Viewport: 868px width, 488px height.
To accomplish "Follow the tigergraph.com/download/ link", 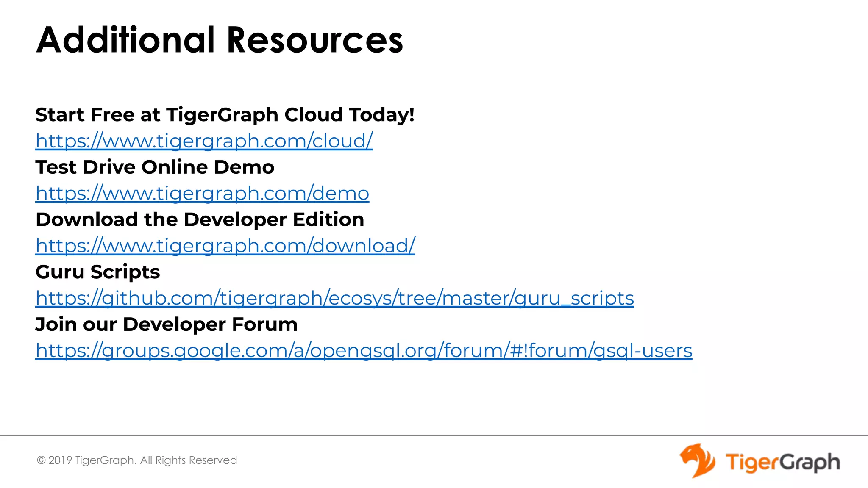I will pos(225,246).
